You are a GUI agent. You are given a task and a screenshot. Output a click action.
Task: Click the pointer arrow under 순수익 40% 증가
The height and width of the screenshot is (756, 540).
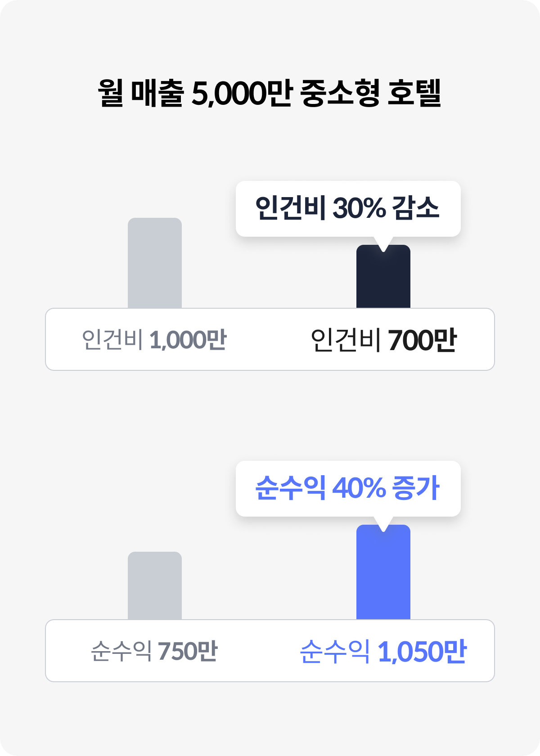tap(383, 524)
